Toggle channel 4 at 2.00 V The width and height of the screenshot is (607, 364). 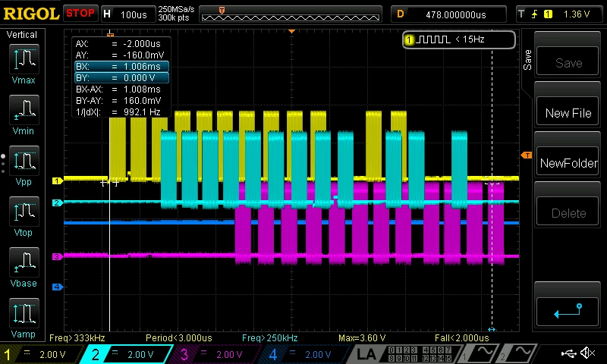[x=305, y=354]
